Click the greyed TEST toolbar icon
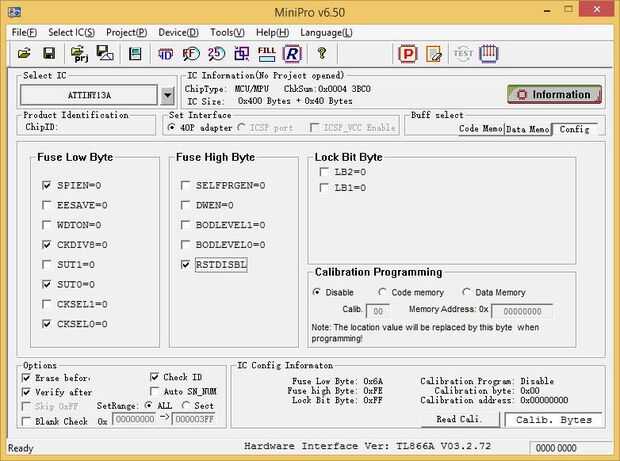620x461 pixels. point(463,54)
